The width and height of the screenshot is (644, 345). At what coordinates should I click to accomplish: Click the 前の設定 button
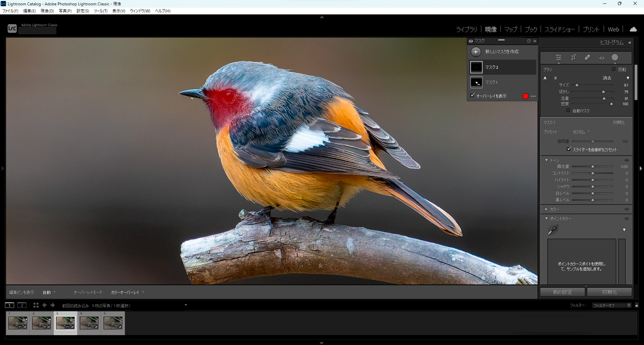click(x=562, y=292)
